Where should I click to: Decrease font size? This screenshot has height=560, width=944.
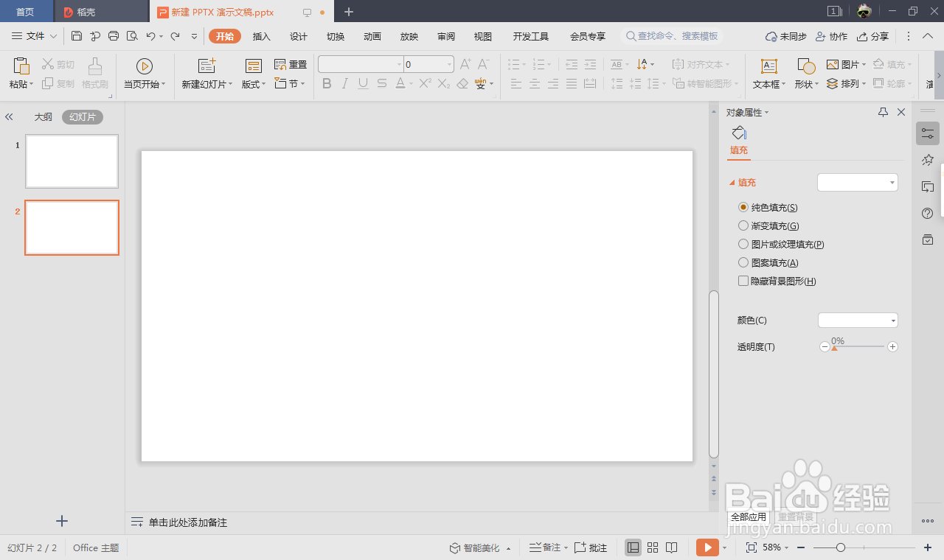coord(484,65)
